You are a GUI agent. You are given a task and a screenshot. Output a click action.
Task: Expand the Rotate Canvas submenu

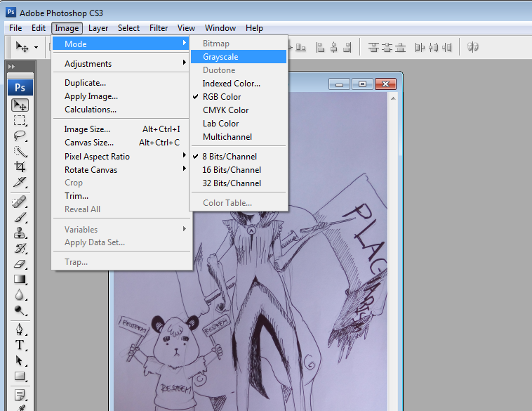tap(121, 170)
